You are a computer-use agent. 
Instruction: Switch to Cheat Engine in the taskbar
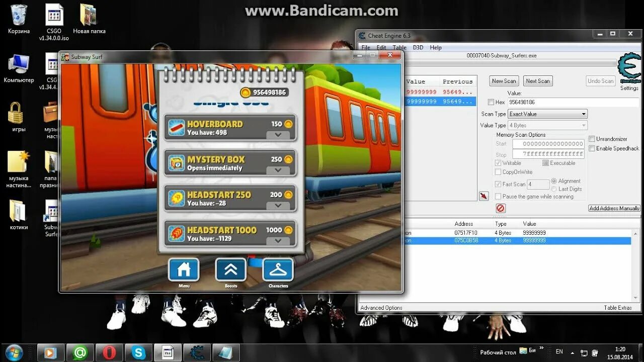[197, 353]
